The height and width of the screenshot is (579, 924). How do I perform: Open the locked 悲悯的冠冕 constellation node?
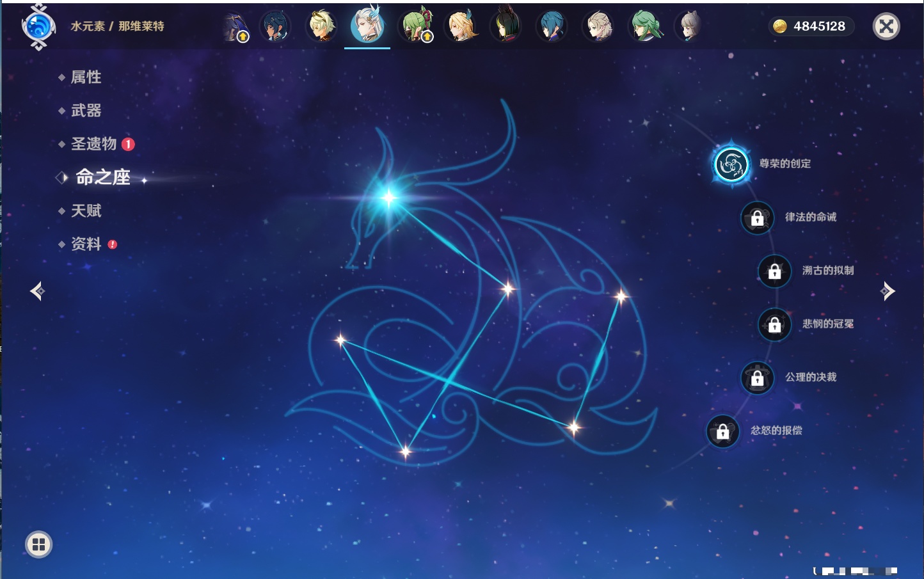coord(774,325)
